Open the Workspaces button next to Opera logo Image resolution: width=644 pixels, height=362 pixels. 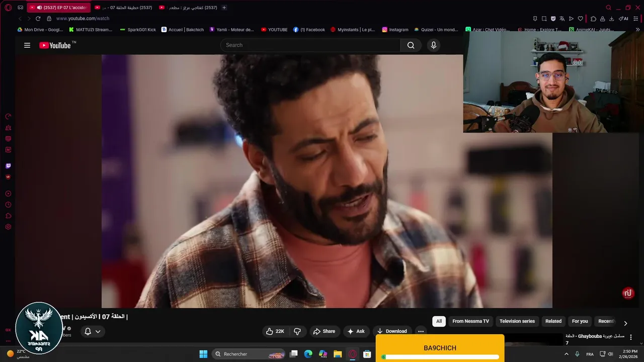(x=20, y=8)
